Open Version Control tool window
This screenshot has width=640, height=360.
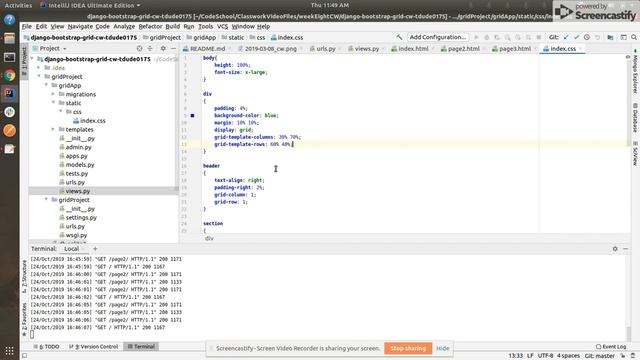tap(94, 347)
